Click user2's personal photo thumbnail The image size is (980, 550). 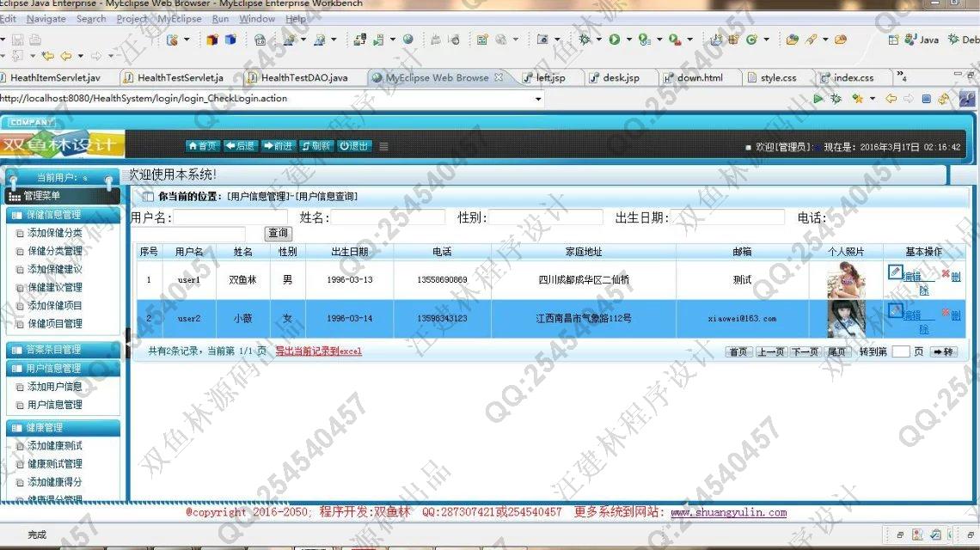(x=845, y=319)
